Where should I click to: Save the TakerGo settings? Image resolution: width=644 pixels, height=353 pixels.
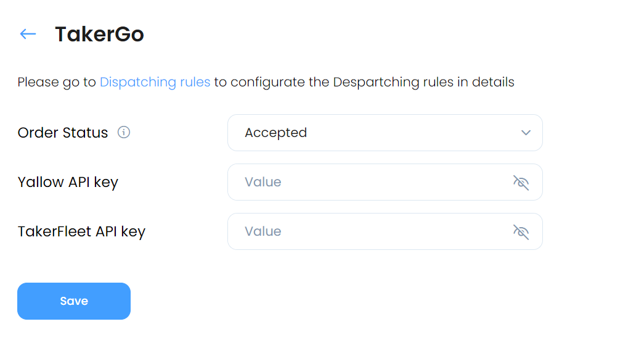coord(74,301)
